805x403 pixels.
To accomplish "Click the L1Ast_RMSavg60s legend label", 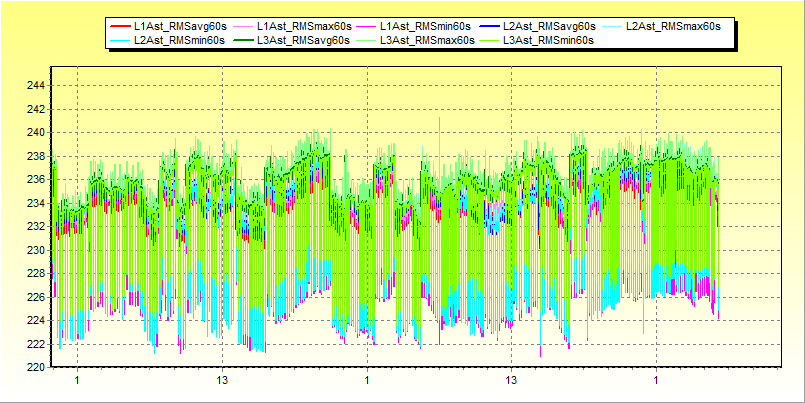I will click(178, 25).
